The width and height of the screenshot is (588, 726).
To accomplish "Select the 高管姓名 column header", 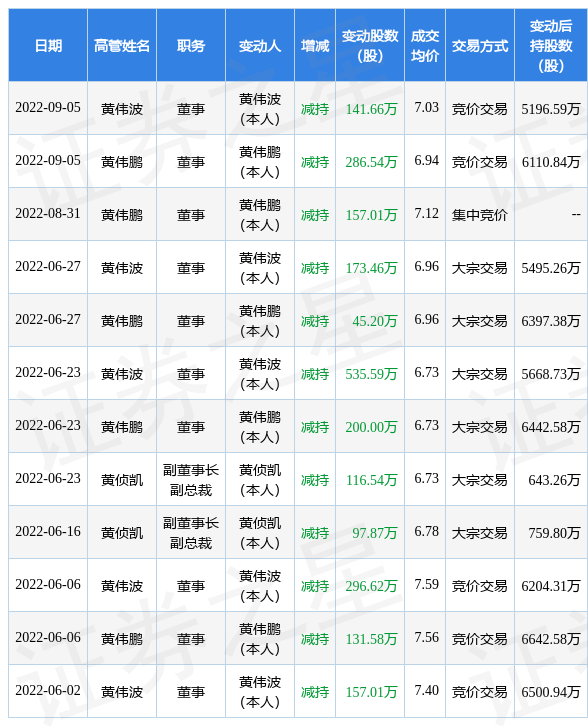I will pos(122,45).
